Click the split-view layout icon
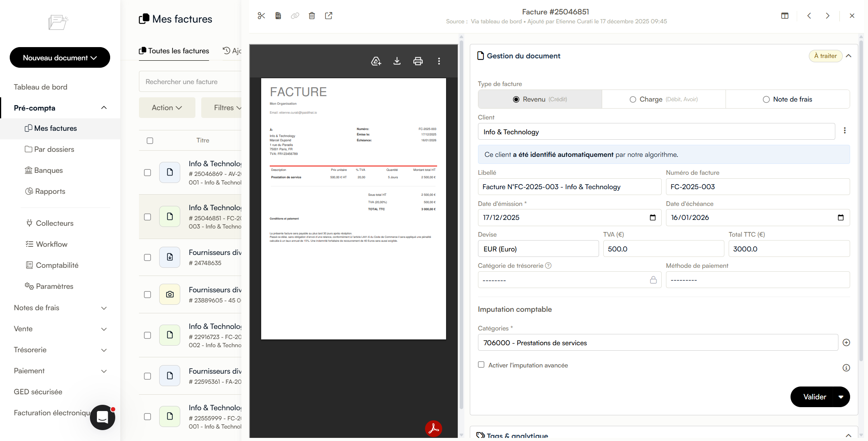This screenshot has width=868, height=441. pos(785,16)
